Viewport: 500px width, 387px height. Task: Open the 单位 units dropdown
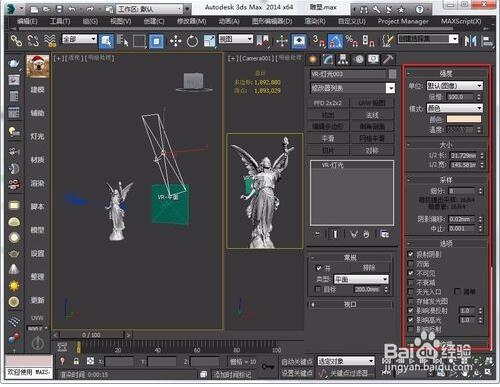pos(455,86)
